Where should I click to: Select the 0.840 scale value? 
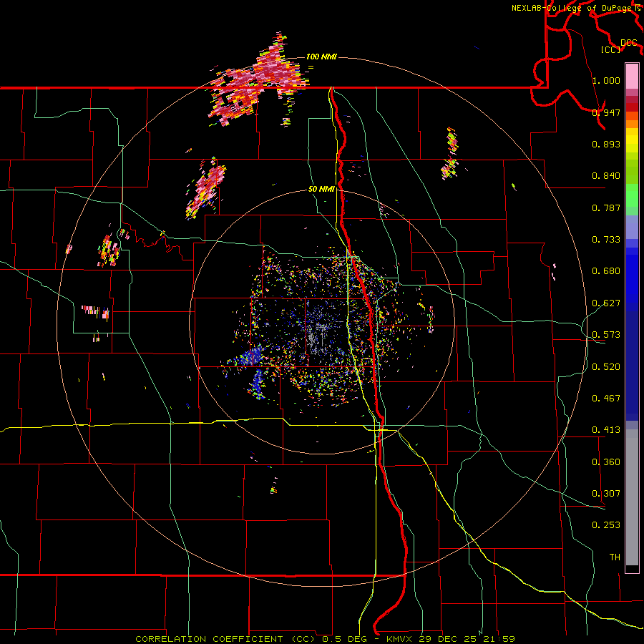click(x=606, y=176)
